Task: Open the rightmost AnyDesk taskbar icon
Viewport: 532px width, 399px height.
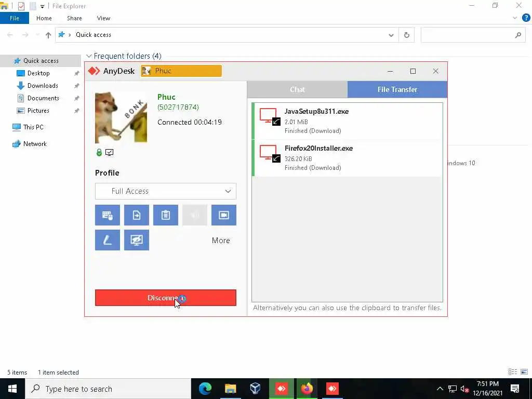Action: (x=332, y=389)
